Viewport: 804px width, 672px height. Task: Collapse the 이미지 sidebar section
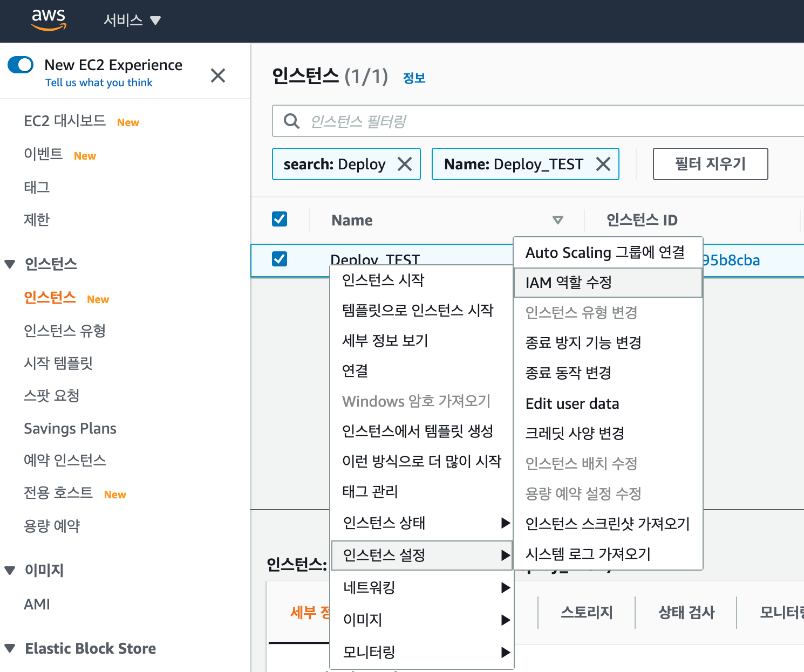tap(10, 571)
